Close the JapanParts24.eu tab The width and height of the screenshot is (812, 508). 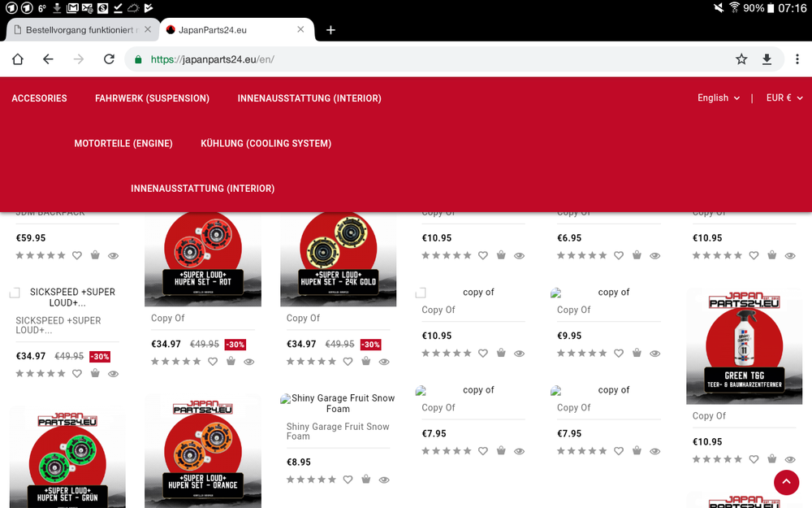click(300, 29)
